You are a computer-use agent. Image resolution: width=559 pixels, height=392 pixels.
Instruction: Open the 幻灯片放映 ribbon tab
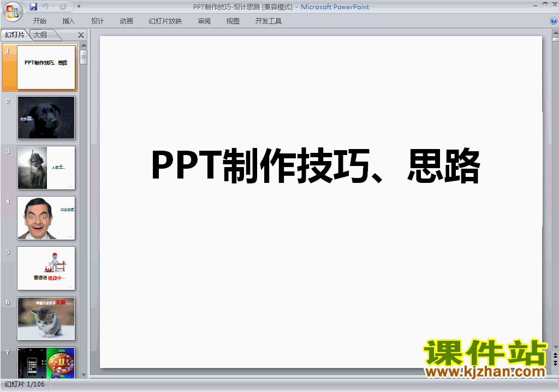point(165,21)
